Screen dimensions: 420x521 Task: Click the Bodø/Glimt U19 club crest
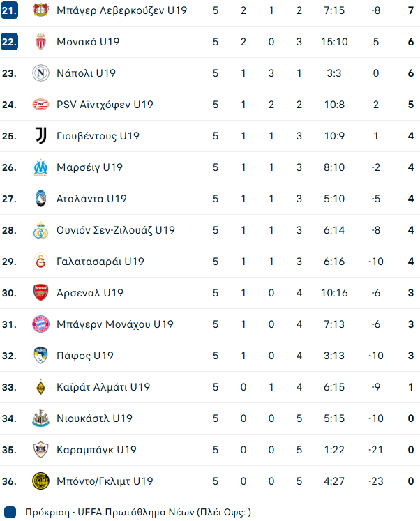tap(41, 481)
